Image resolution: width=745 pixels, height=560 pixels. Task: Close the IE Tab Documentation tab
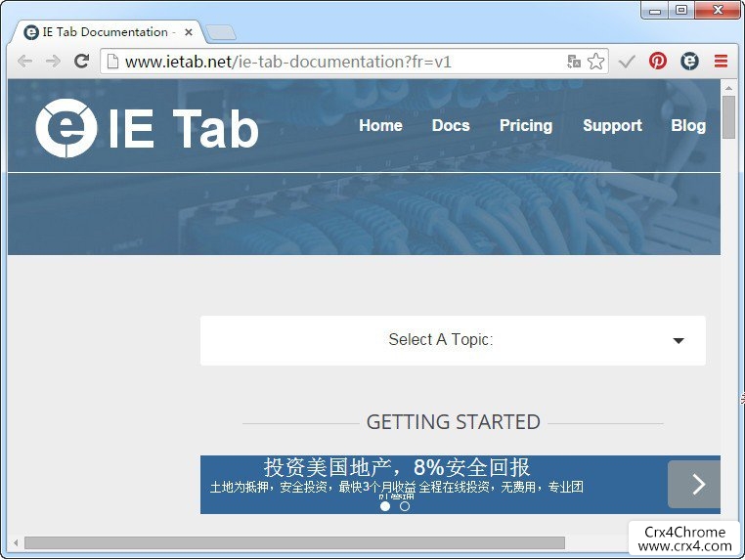pos(188,32)
